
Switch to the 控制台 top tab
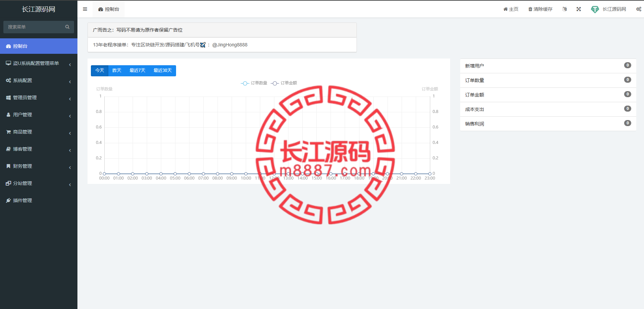click(108, 9)
